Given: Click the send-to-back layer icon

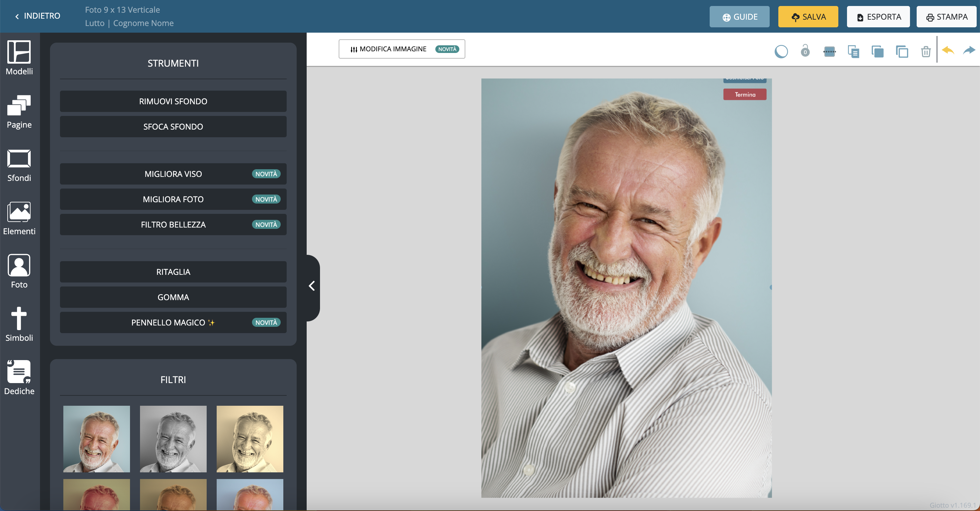Looking at the screenshot, I should click(902, 51).
